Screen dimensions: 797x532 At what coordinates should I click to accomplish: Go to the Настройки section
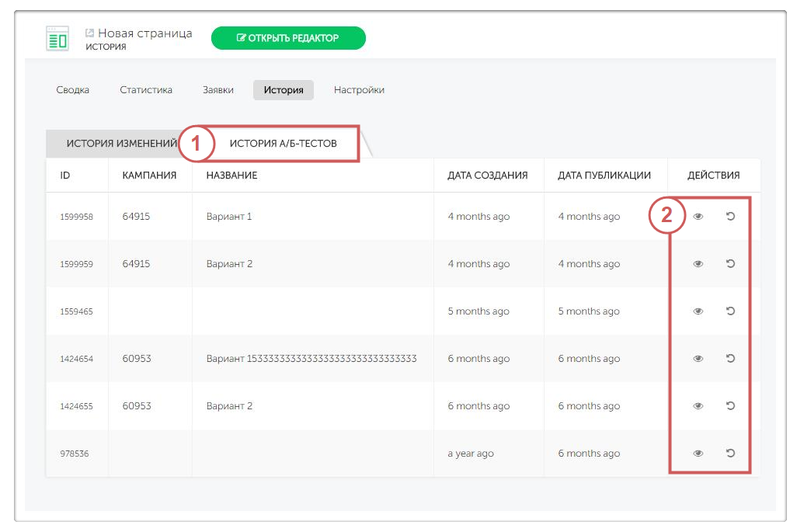coord(359,90)
